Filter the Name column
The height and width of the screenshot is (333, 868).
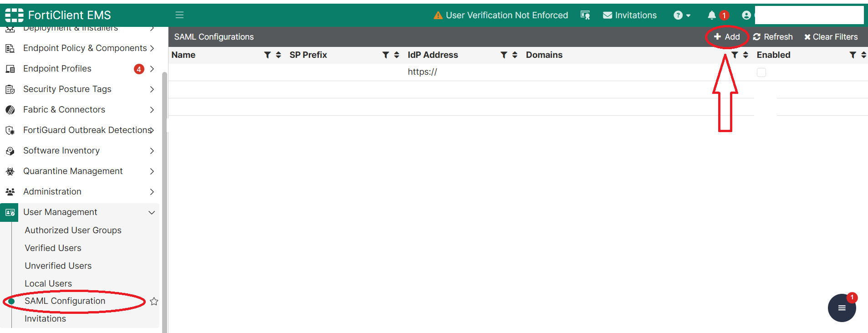point(267,55)
